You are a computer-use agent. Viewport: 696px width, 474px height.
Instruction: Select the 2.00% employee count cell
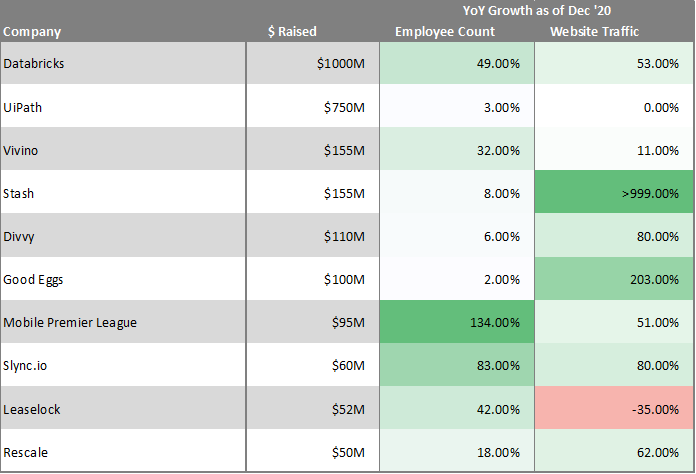pos(457,278)
